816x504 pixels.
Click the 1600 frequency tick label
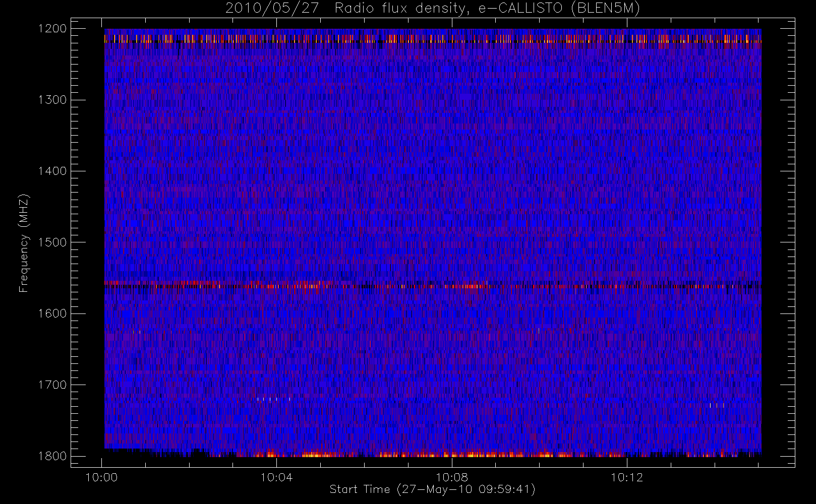(52, 313)
